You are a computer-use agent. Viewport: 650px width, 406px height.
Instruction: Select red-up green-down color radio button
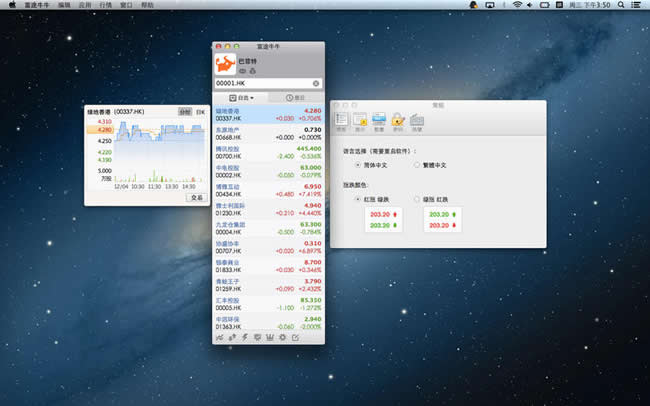point(358,199)
